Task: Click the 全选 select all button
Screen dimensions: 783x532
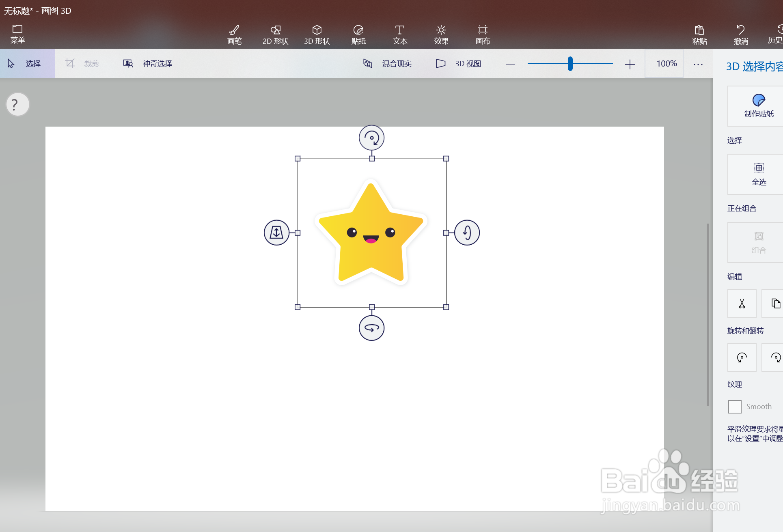Action: click(758, 174)
